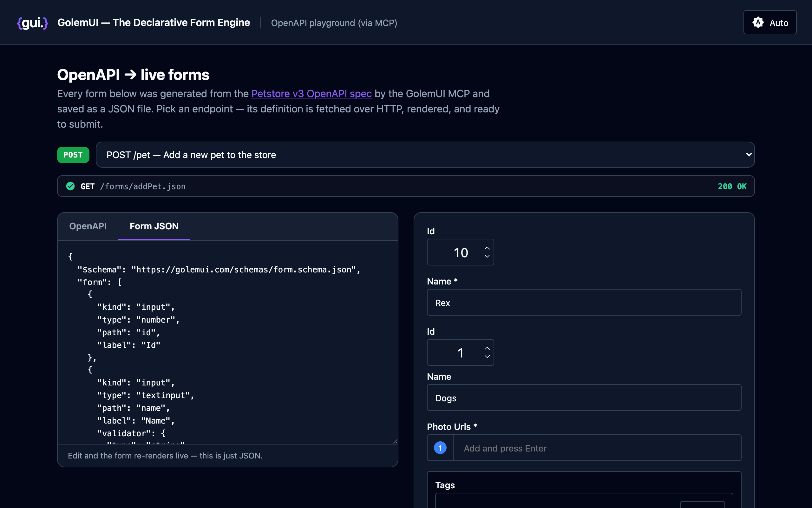The height and width of the screenshot is (508, 812).
Task: Click the Photo Urls 'Add and press Enter' input
Action: pos(597,448)
